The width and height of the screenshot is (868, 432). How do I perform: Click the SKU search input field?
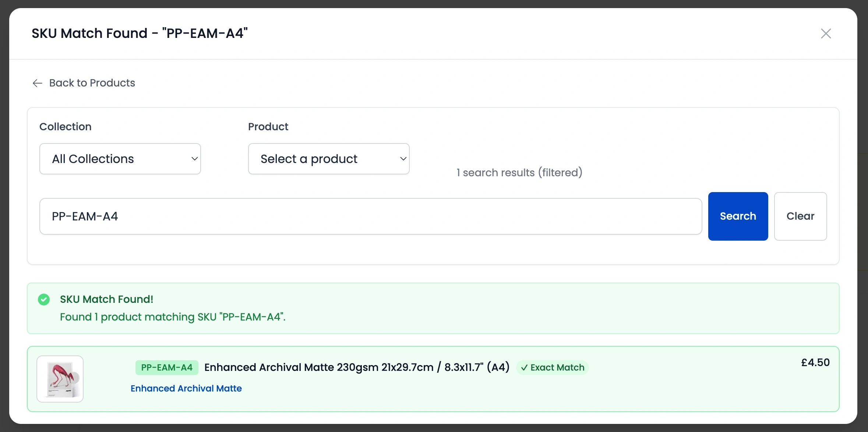(370, 216)
